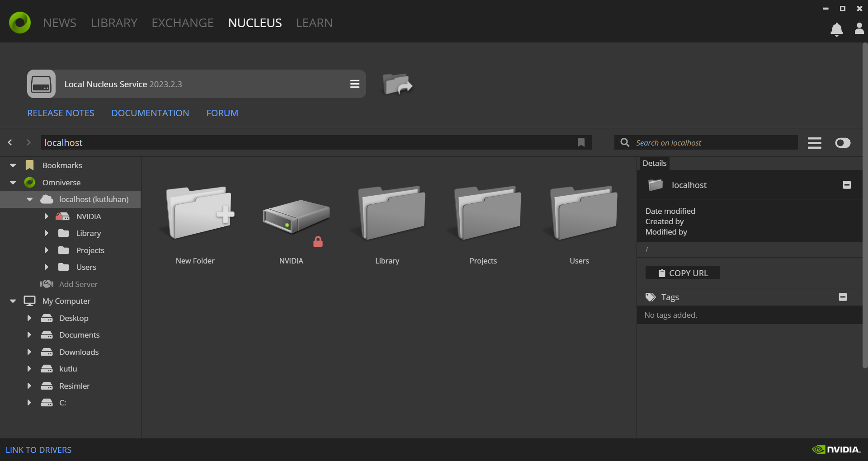The height and width of the screenshot is (461, 868).
Task: Click the share folder icon
Action: click(x=397, y=84)
